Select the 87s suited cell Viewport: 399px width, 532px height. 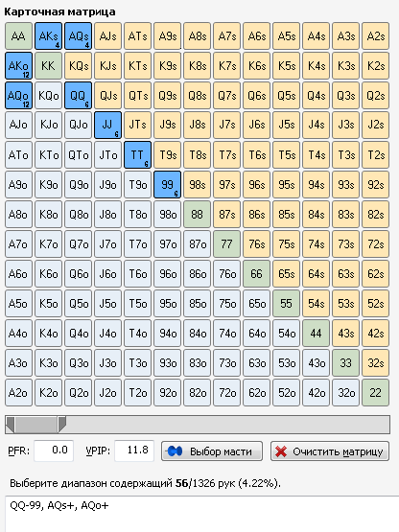[x=227, y=215]
